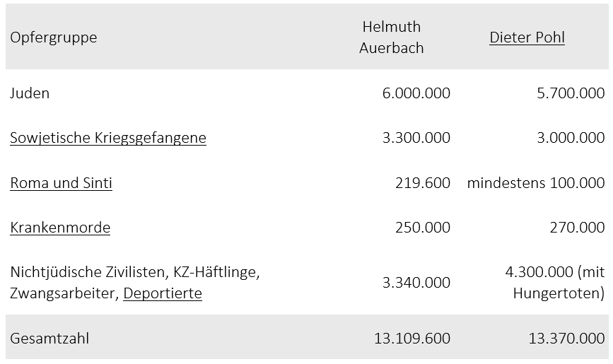
Task: Click the 13.370.000 total cell
Action: (x=566, y=339)
